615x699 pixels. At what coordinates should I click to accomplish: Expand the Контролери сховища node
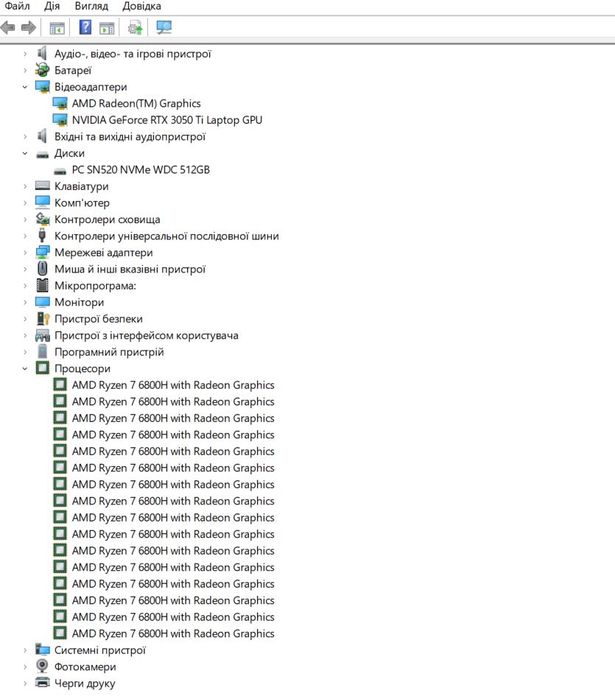tap(25, 219)
